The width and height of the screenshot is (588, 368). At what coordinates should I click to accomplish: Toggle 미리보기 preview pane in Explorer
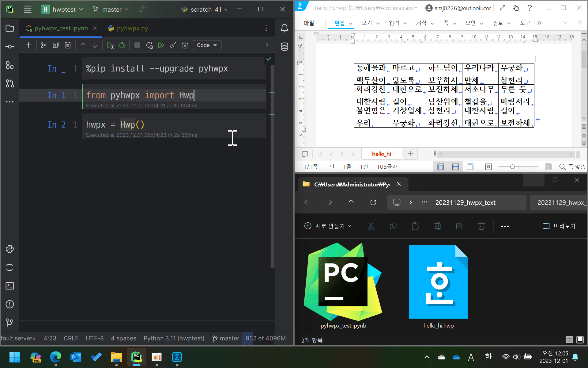tap(559, 226)
